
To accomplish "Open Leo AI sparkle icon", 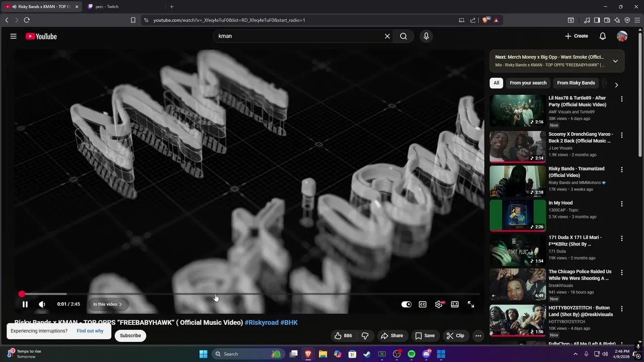I will (x=617, y=20).
